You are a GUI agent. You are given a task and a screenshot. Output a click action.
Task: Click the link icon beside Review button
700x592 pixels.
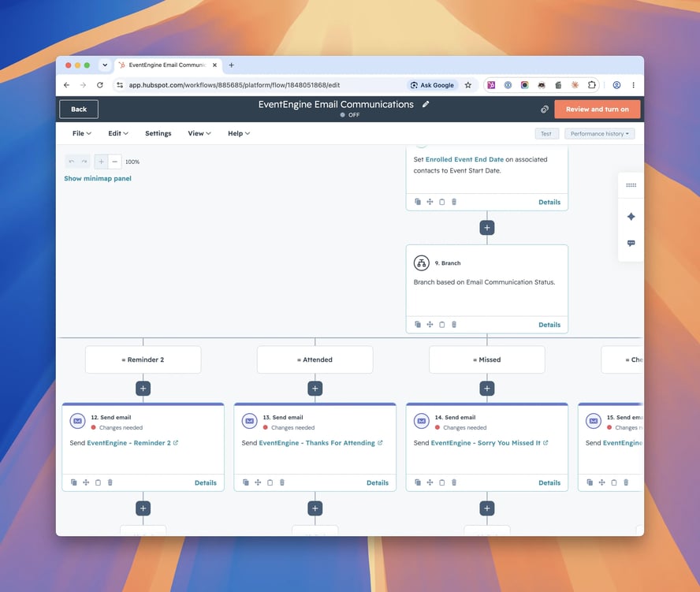545,109
